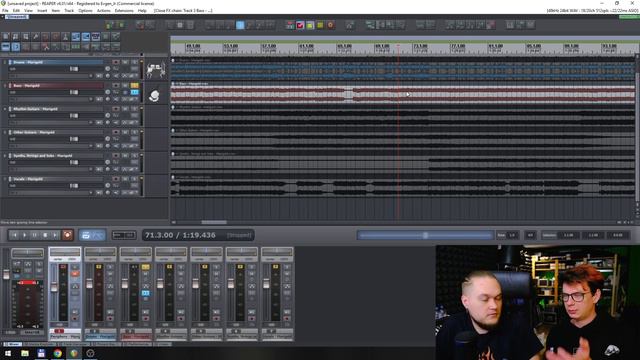Image resolution: width=640 pixels, height=360 pixels.
Task: Click the Open project toolbar icon
Action: pos(15,36)
